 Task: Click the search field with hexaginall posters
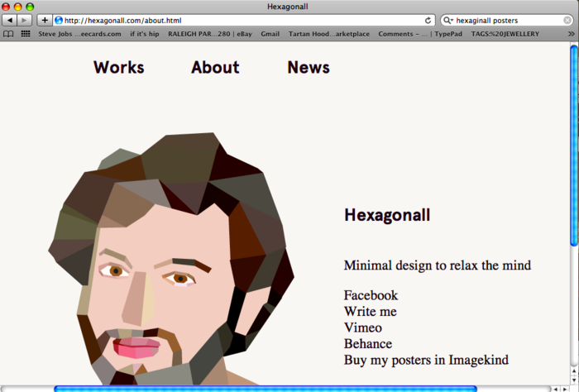point(507,21)
